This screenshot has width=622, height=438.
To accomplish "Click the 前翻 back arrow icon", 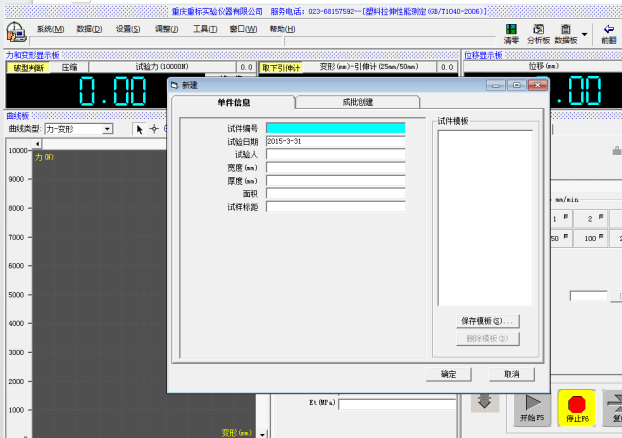I will 608,33.
